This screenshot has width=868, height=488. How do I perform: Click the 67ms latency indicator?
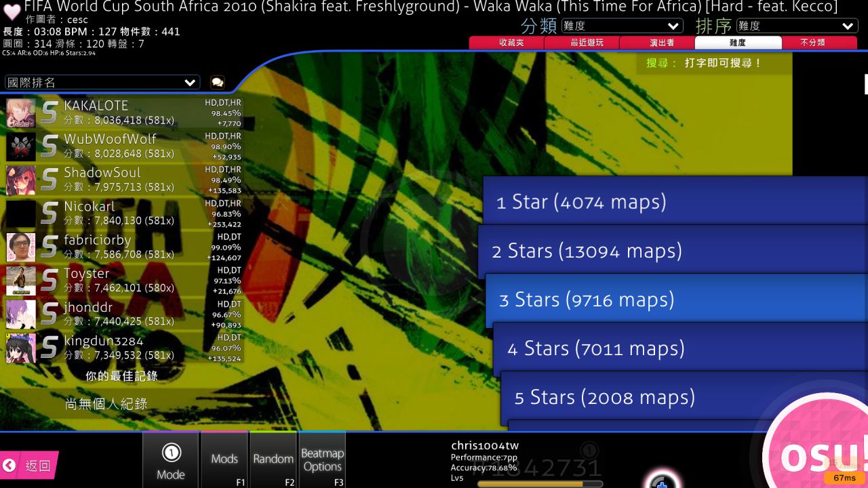click(x=844, y=478)
